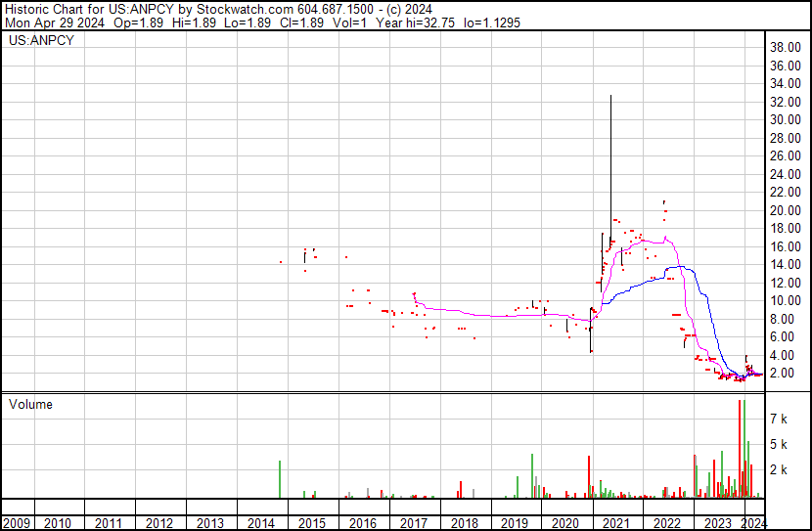812x531 pixels.
Task: Click the Lo=1.89 value in header
Action: tap(248, 22)
